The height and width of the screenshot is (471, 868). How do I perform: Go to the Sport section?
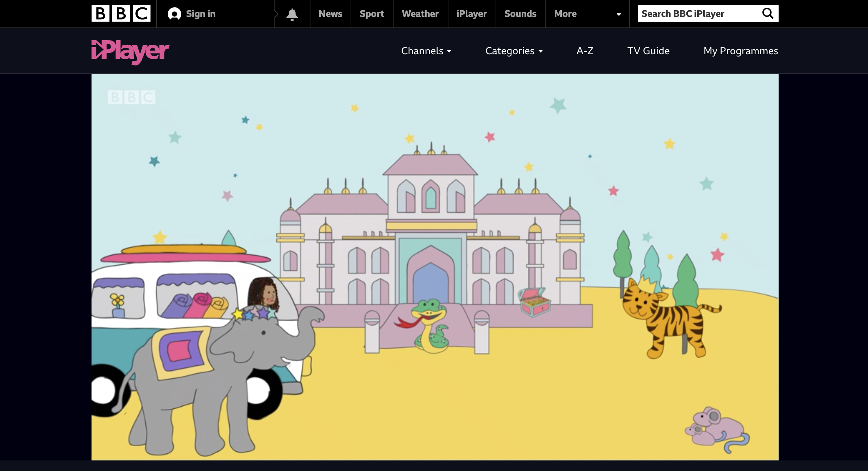(x=372, y=14)
